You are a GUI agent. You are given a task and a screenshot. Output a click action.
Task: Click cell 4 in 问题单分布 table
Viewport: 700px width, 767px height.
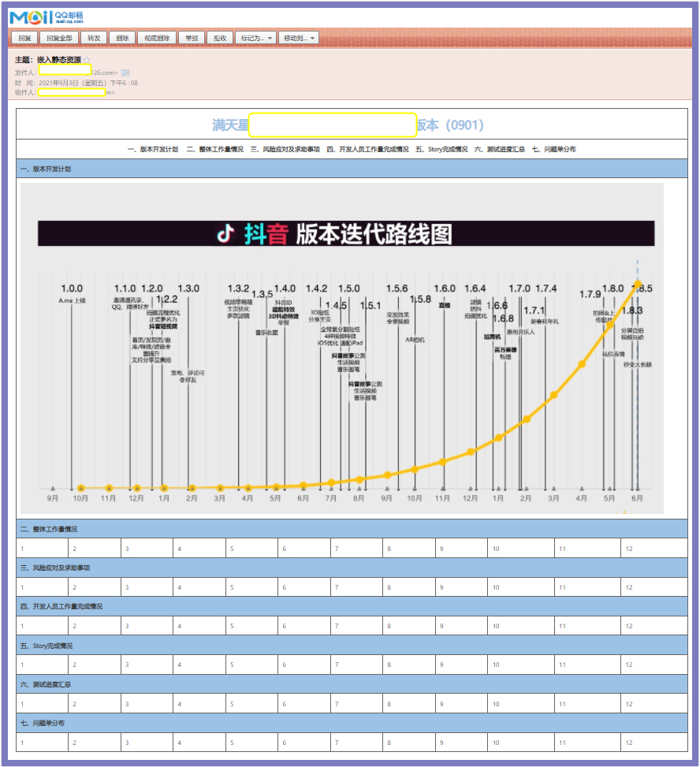tap(199, 742)
